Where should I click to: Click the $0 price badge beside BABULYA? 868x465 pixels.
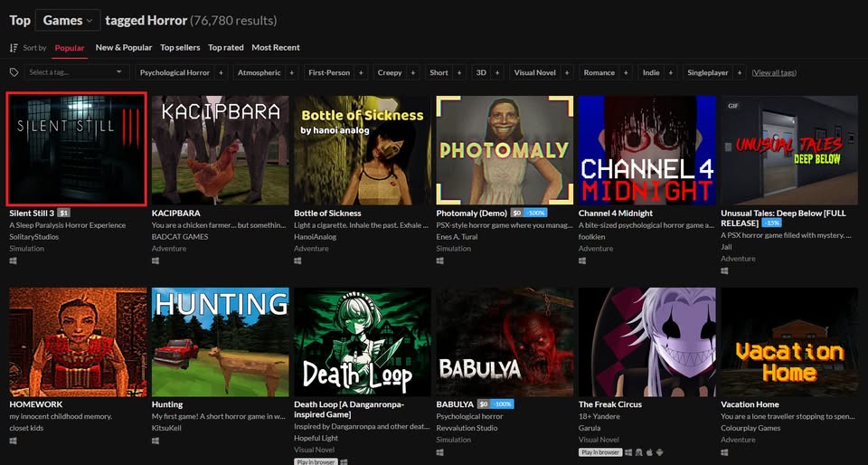[x=483, y=404]
